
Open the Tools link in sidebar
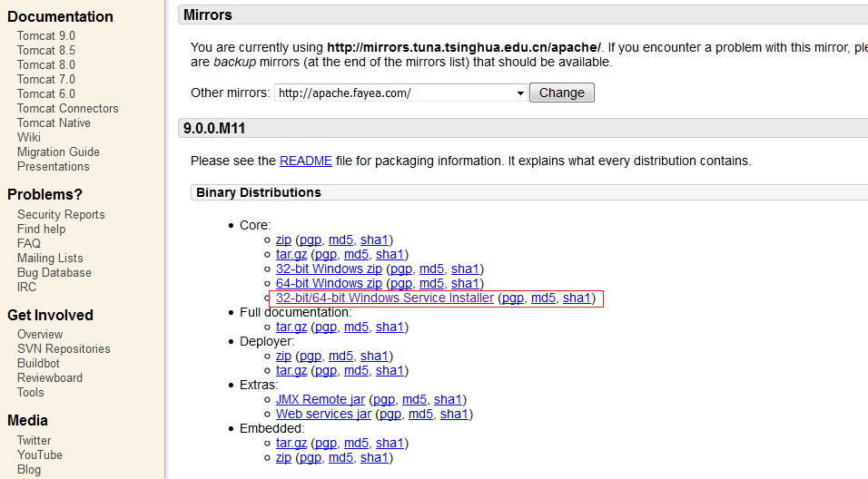click(31, 393)
